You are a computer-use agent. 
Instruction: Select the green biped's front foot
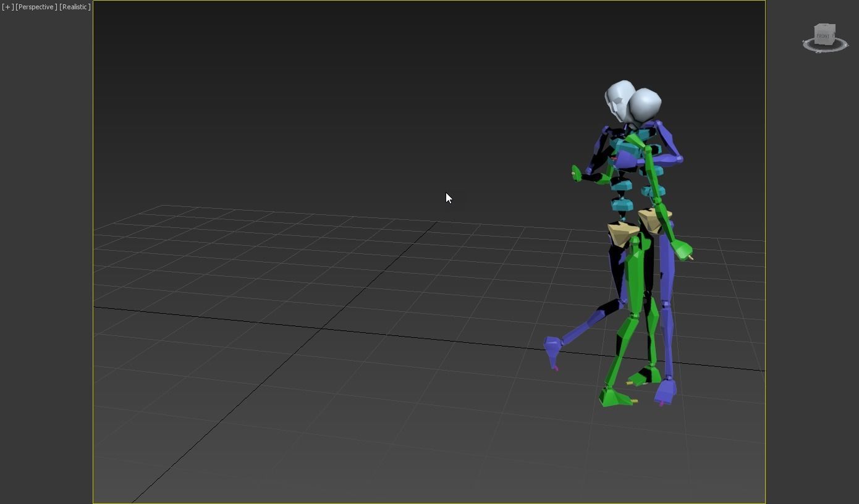pyautogui.click(x=616, y=397)
